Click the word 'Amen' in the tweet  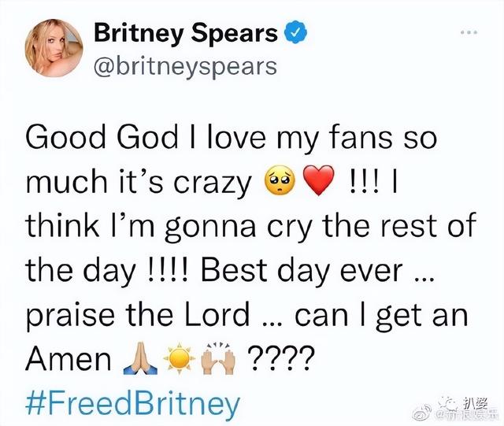69,359
